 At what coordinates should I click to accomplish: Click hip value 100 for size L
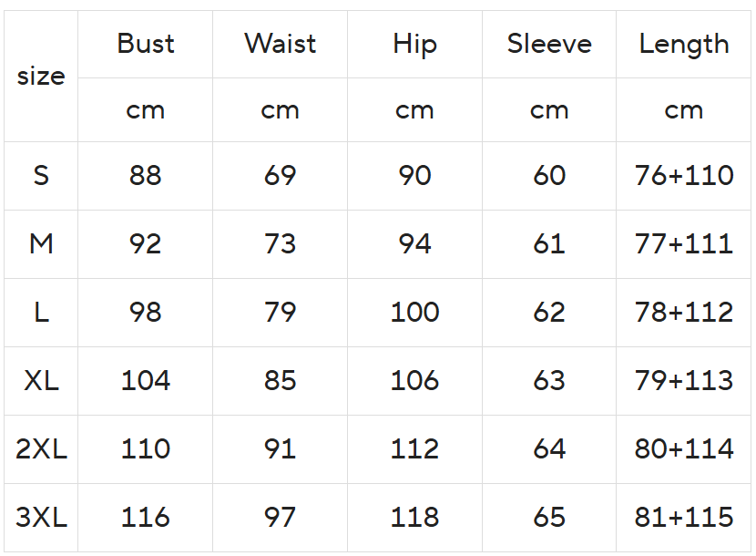pyautogui.click(x=414, y=312)
